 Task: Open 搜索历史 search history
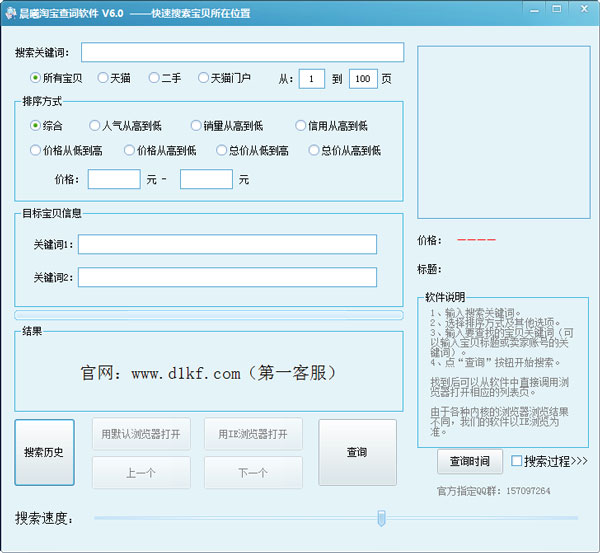point(44,452)
